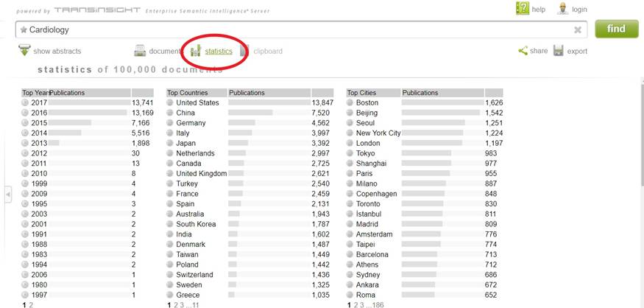Click the statistics bar chart icon
The width and height of the screenshot is (644, 308).
[x=196, y=51]
